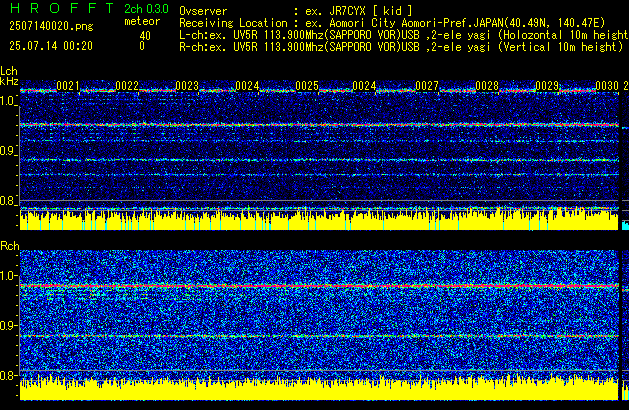Click the strongest red carrier line in Lch spectrogram

pos(319,125)
